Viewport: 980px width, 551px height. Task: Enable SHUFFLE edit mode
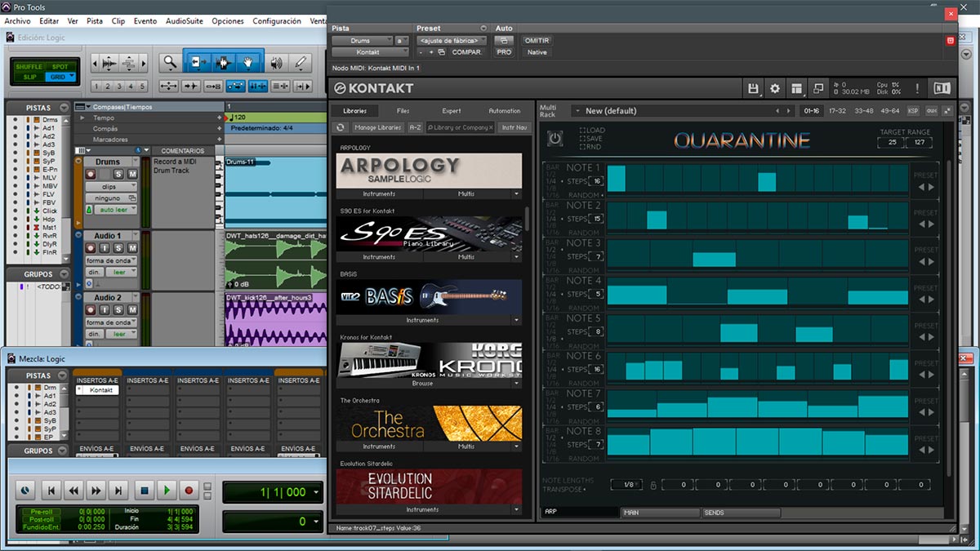click(x=29, y=67)
